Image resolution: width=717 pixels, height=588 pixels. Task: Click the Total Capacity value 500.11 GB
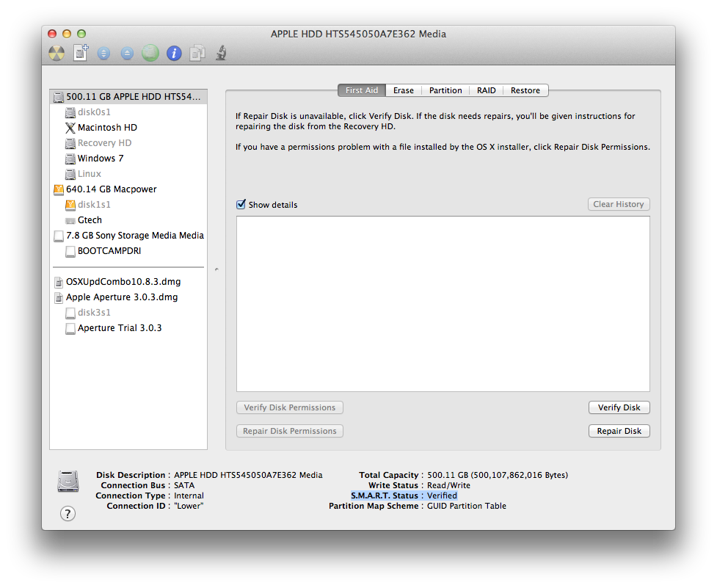498,475
